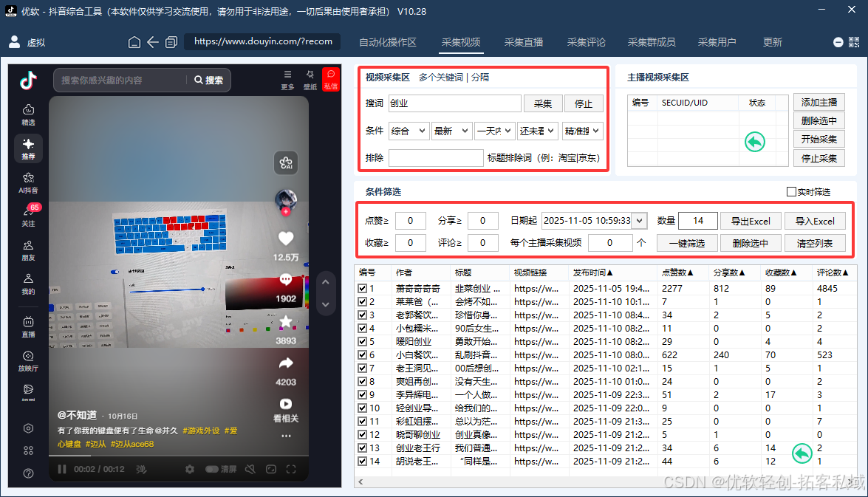The image size is (868, 497).
Task: Open player settings gear icon
Action: click(x=190, y=470)
